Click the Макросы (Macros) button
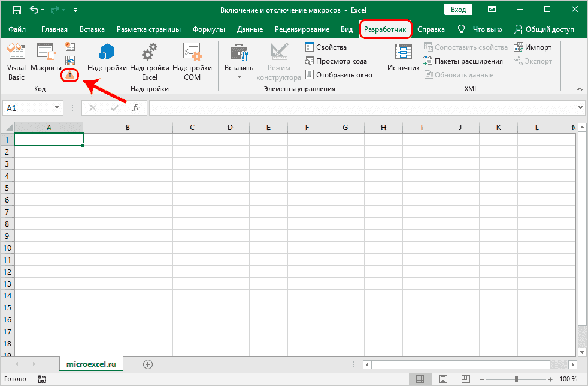The image size is (588, 386). 46,62
